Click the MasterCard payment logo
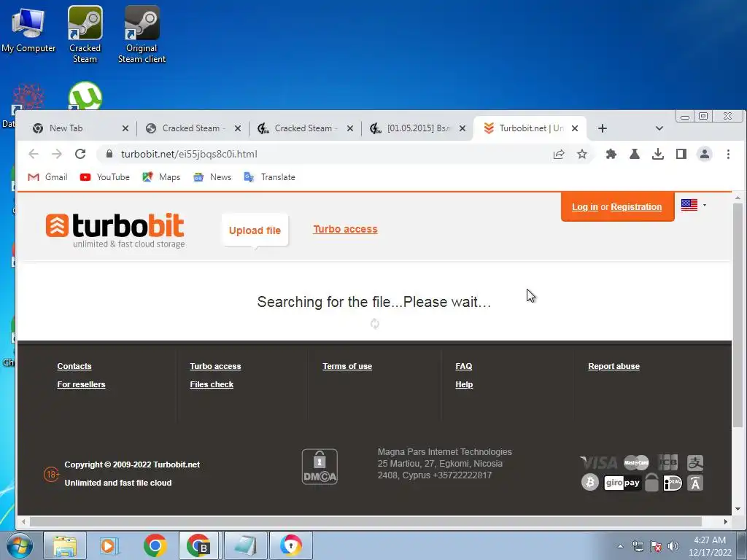 coord(636,462)
